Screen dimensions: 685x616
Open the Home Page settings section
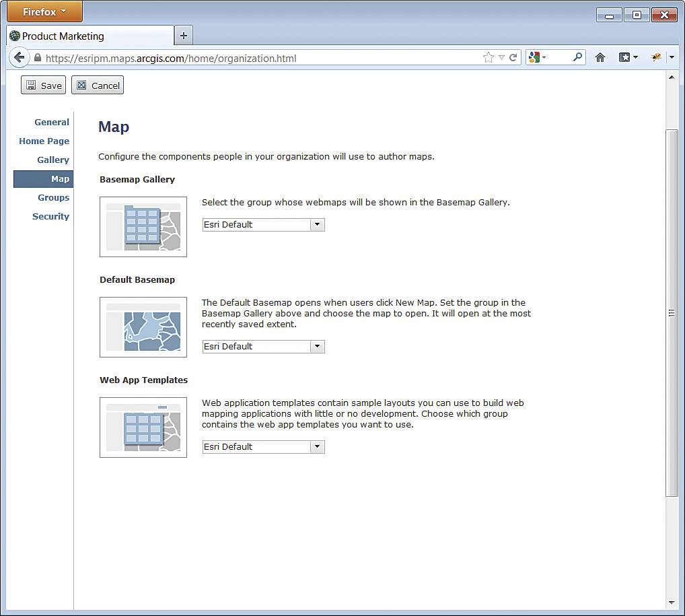point(44,141)
